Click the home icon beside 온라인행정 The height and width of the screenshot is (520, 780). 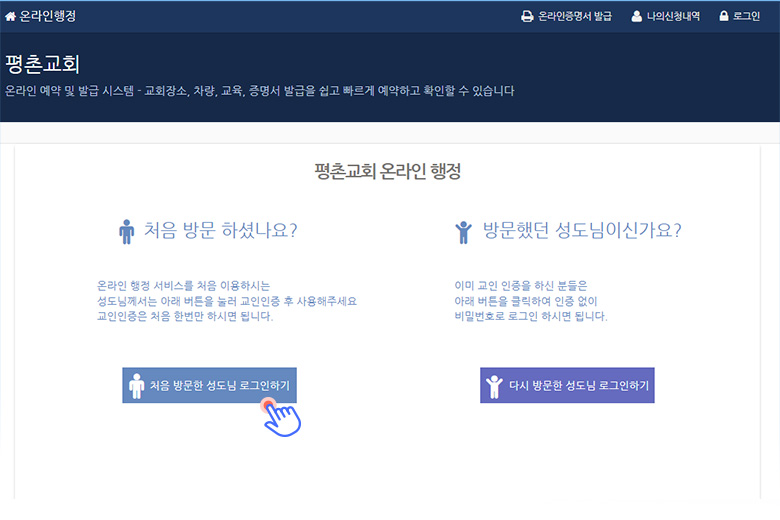point(10,16)
